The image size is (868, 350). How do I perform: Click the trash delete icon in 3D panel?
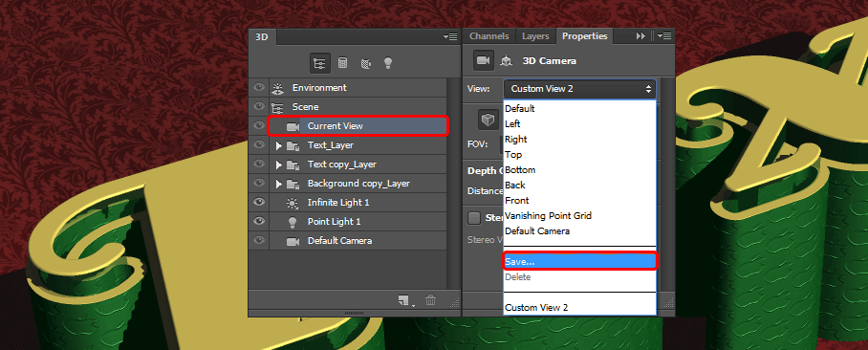(431, 300)
